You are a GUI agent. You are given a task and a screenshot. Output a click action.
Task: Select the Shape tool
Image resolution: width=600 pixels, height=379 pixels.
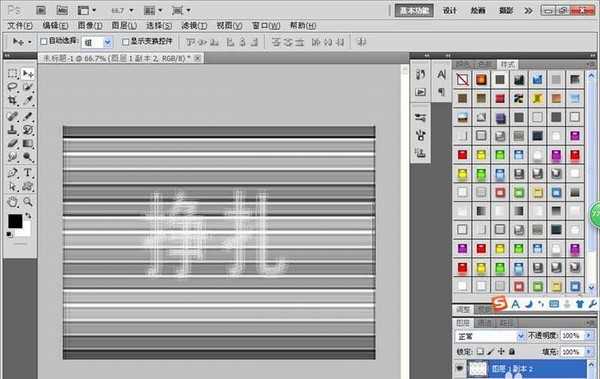(28, 187)
